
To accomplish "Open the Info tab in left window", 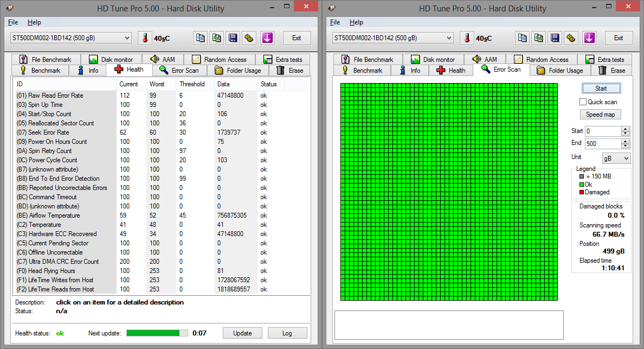I will 87,71.
